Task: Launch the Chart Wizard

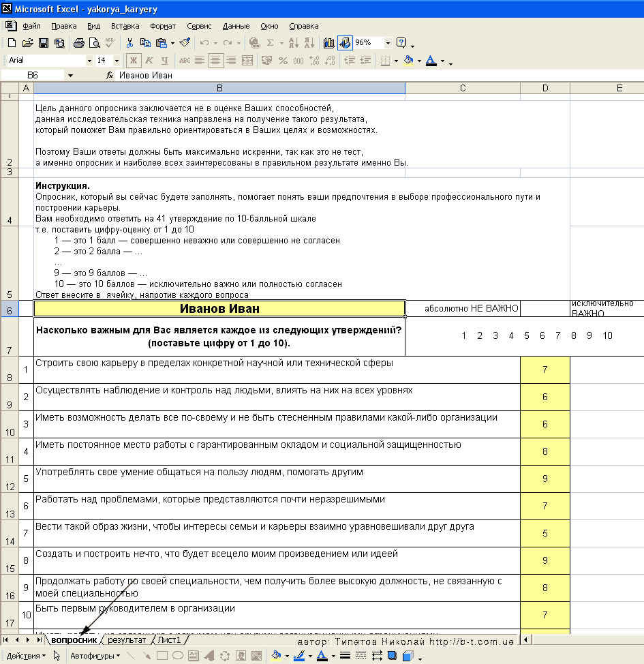Action: pyautogui.click(x=328, y=43)
